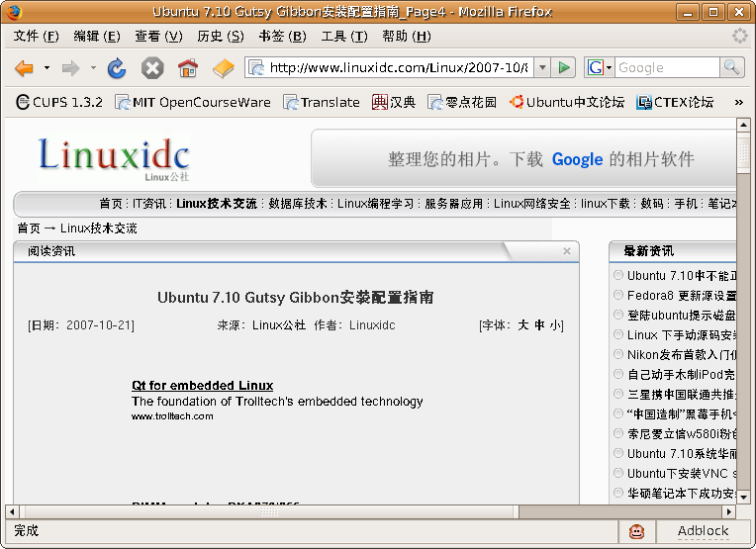
Task: Click the horizontal scrollbar right arrow
Action: pos(729,511)
